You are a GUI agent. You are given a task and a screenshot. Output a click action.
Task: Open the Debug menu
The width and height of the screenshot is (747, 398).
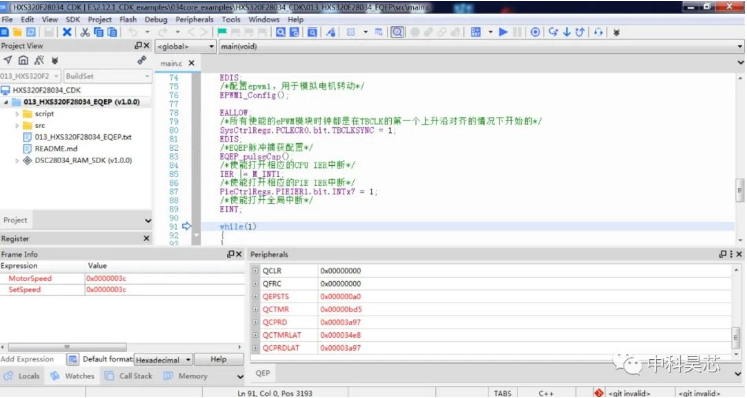click(156, 20)
